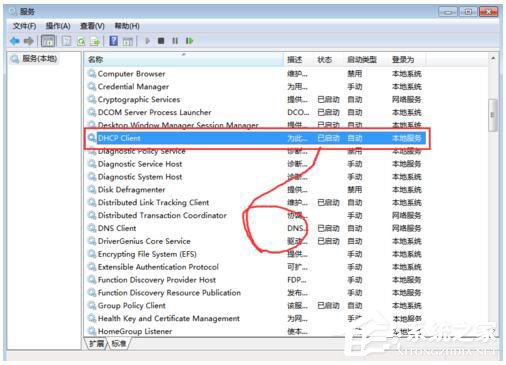The width and height of the screenshot is (506, 365).
Task: Click the gear icon beside Credential Manager
Action: click(92, 86)
